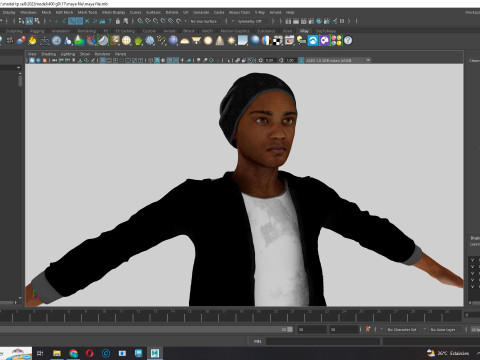Open the left panel top dropdown arrow
Screen dimensions: 480x360
click(x=18, y=68)
